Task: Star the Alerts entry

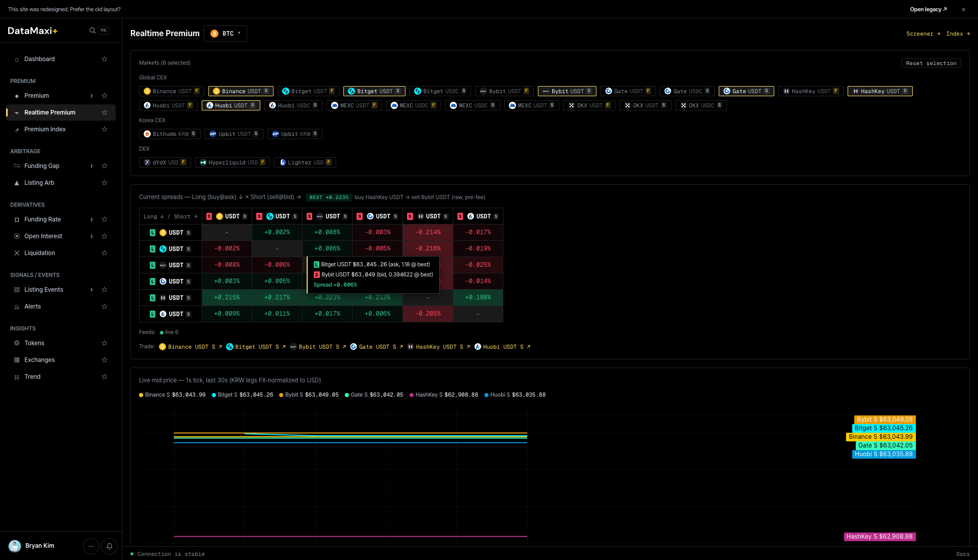Action: (x=104, y=306)
